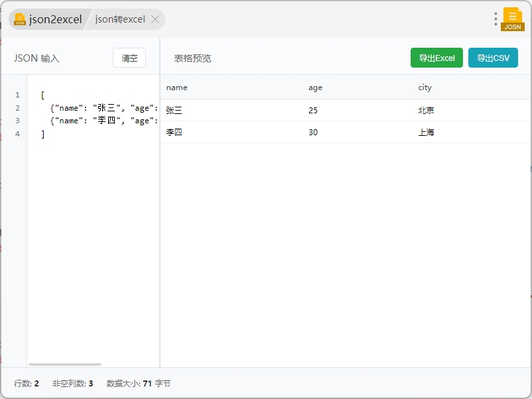Click the json2excel app icon in tab
Viewport: 532px width, 399px height.
pyautogui.click(x=20, y=19)
